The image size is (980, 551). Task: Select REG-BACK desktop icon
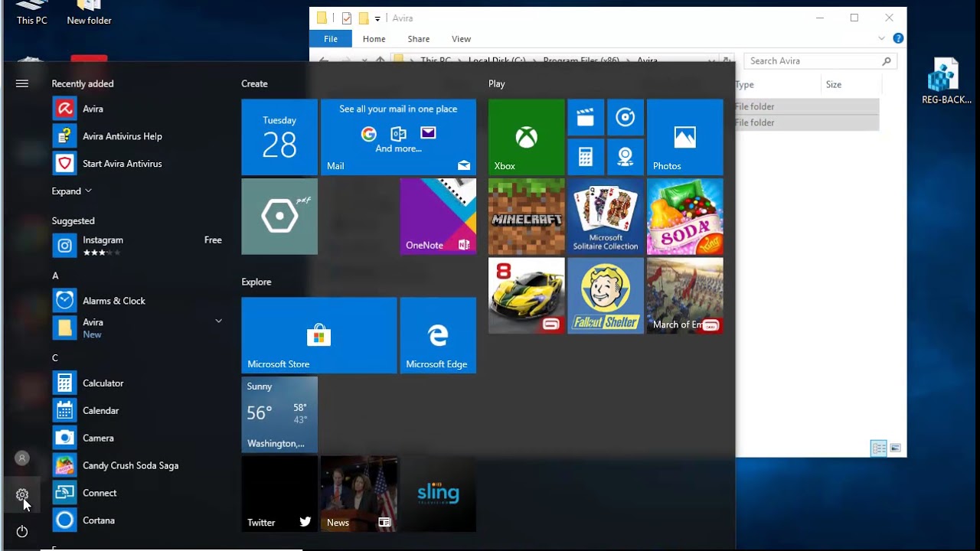(x=946, y=82)
